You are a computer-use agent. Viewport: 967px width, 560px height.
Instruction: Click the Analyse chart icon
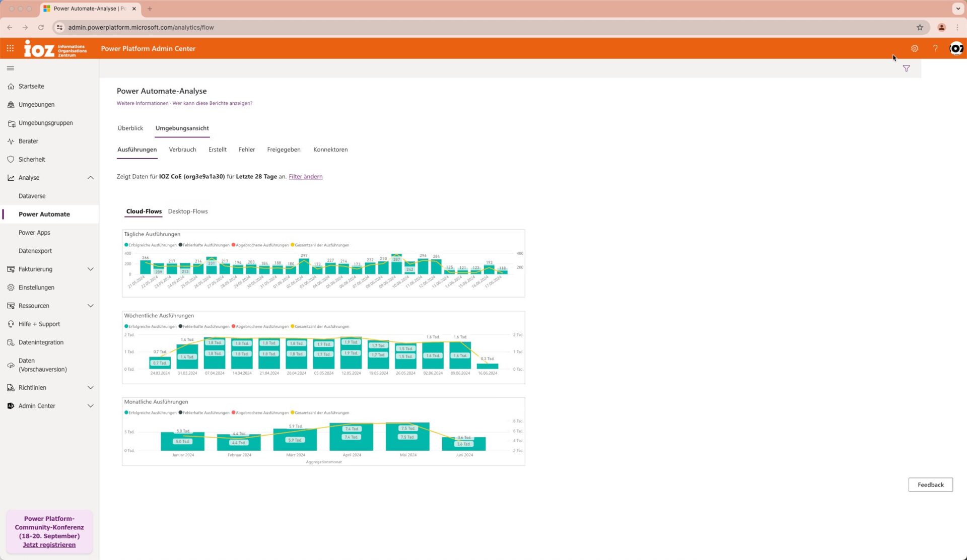click(11, 178)
